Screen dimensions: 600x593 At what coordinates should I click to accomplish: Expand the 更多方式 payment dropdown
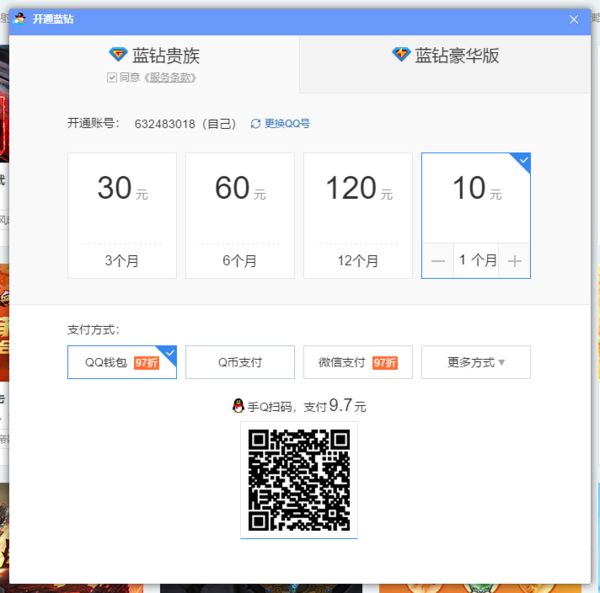476,362
